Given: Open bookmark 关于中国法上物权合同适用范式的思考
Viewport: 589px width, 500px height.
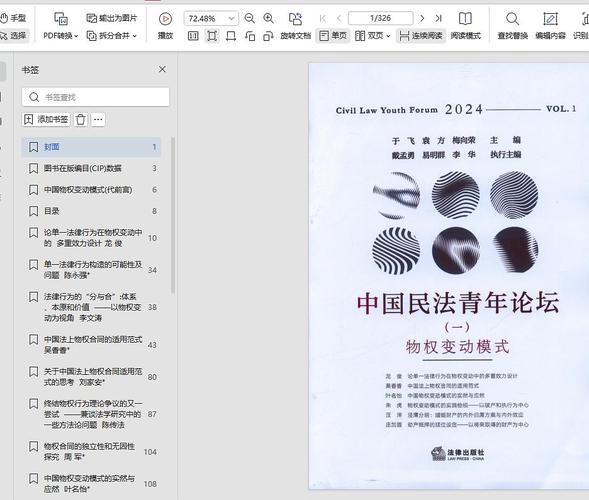Looking at the screenshot, I should tap(91, 377).
